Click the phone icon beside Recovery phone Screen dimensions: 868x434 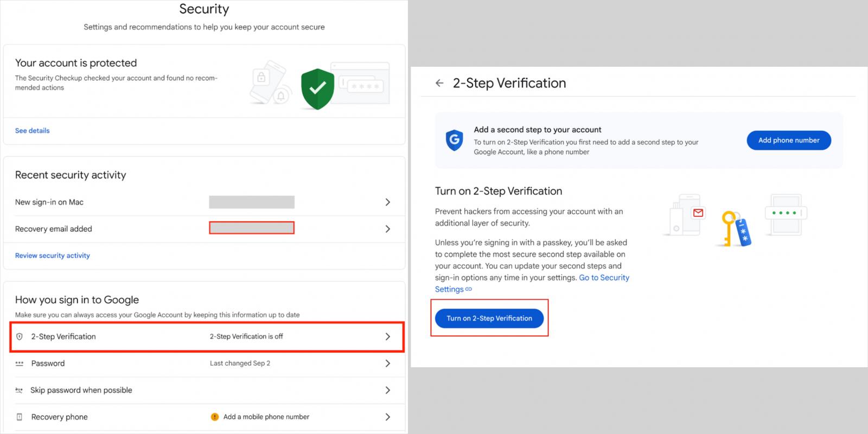click(20, 417)
